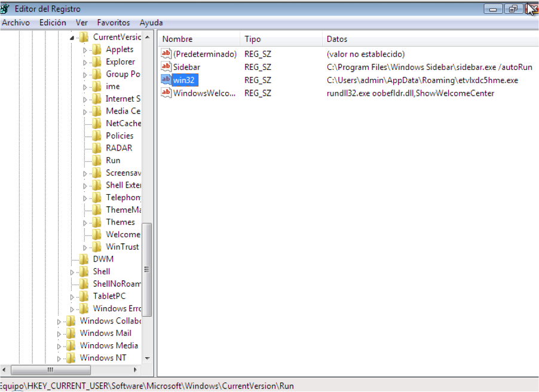Viewport: 539px width, 392px height.
Task: Click the string icon of (Predeterminado) value
Action: [166, 54]
